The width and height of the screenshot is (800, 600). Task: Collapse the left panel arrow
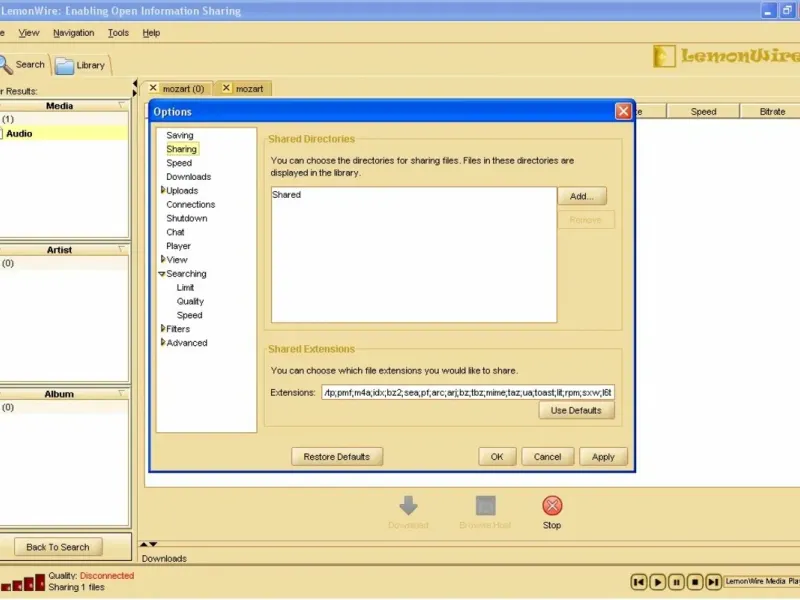point(135,83)
